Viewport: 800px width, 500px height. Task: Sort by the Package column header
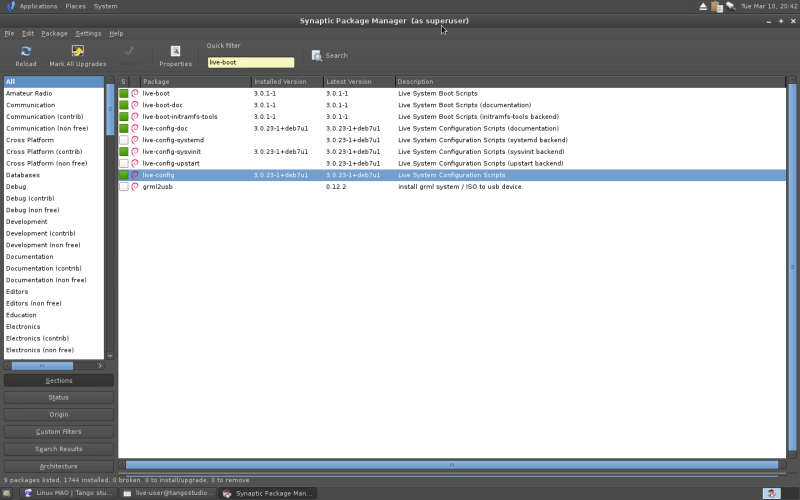click(196, 82)
